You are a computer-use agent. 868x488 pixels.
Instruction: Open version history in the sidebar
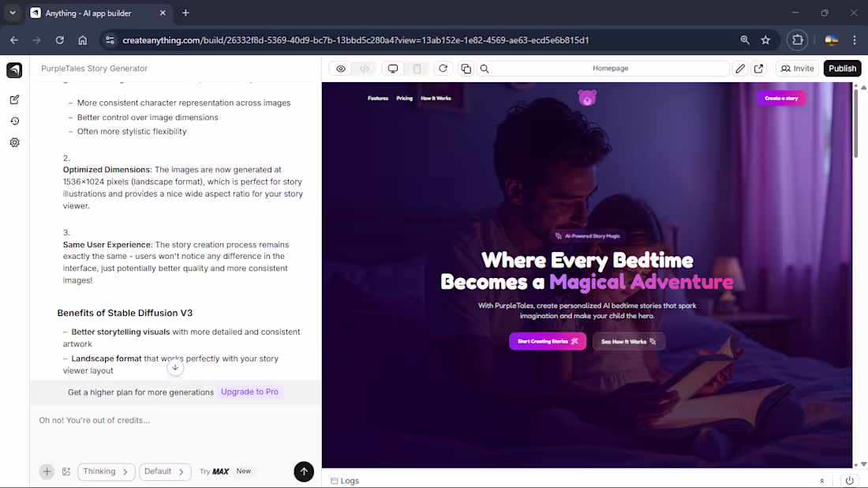(15, 121)
